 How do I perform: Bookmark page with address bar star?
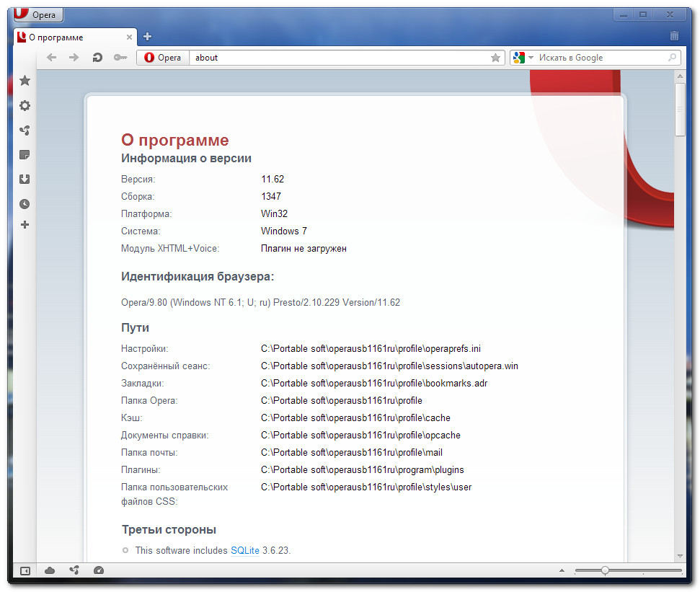pos(495,58)
